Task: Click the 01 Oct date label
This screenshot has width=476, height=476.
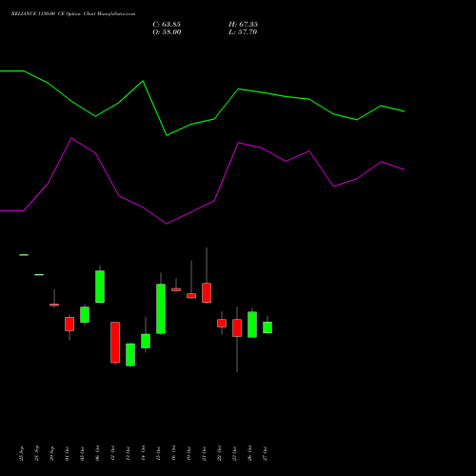Action: pos(67,453)
